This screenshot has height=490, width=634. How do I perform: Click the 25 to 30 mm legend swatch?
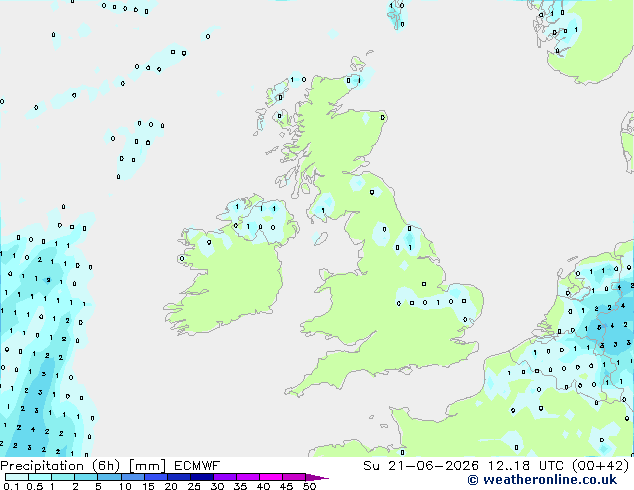click(x=201, y=477)
